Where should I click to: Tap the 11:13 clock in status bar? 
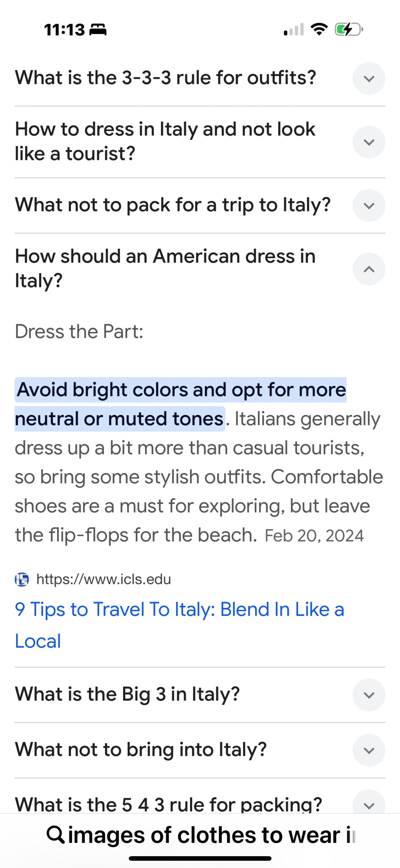click(64, 30)
